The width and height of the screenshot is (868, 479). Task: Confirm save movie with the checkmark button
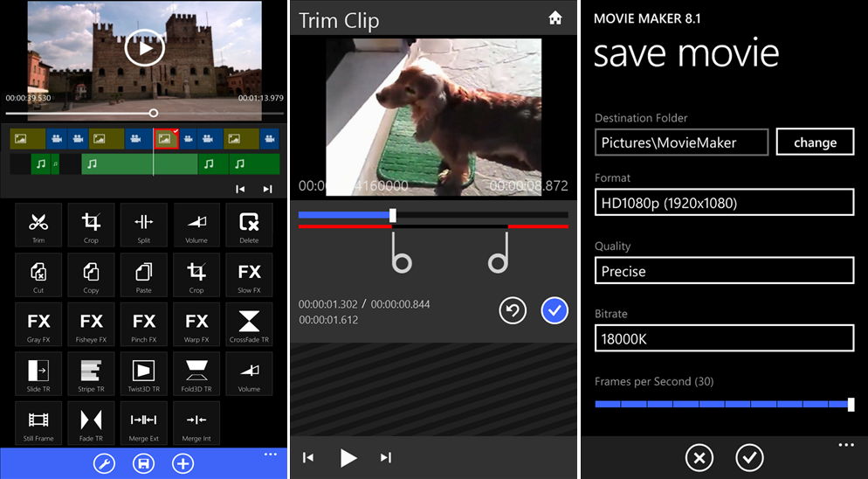click(x=749, y=459)
